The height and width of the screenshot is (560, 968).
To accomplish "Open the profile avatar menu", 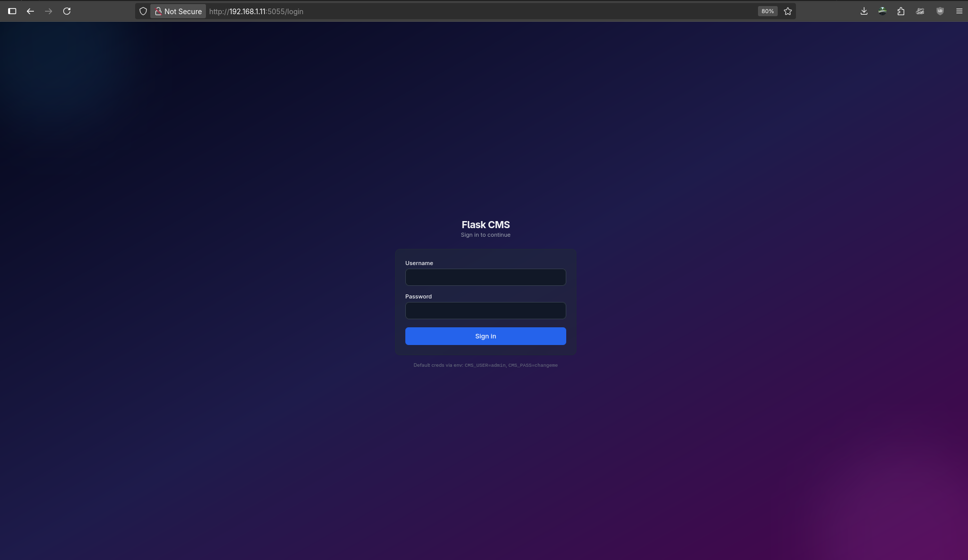I will tap(882, 11).
